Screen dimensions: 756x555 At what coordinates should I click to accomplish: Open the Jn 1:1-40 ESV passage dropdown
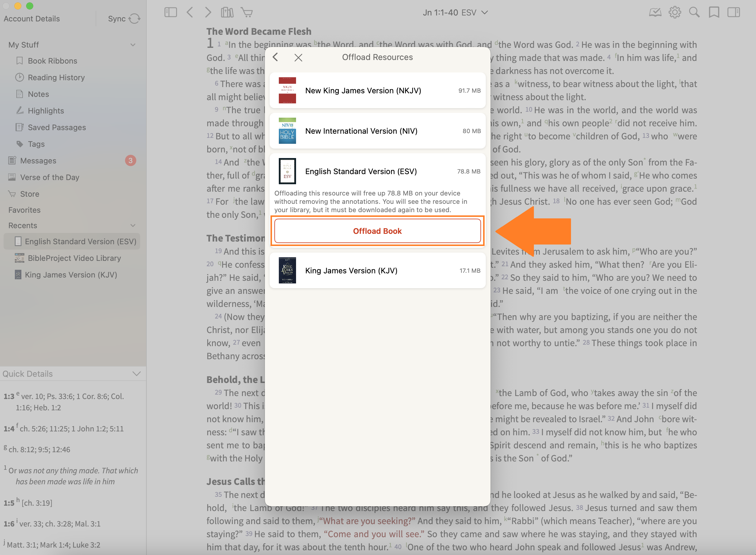tap(455, 13)
